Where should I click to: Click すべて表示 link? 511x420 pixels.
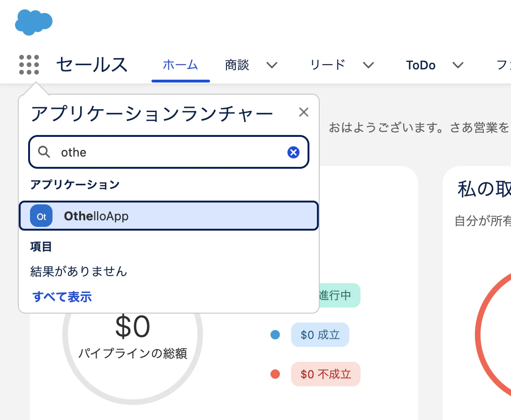tap(62, 297)
